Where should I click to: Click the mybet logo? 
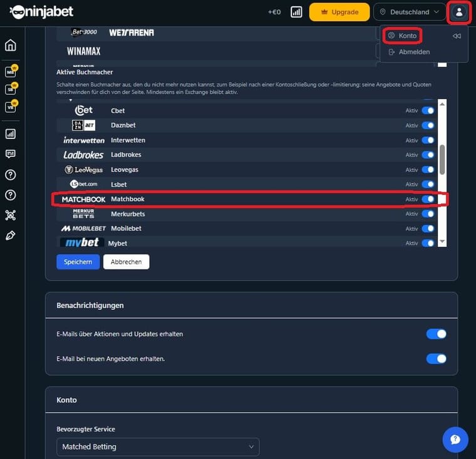pyautogui.click(x=82, y=242)
